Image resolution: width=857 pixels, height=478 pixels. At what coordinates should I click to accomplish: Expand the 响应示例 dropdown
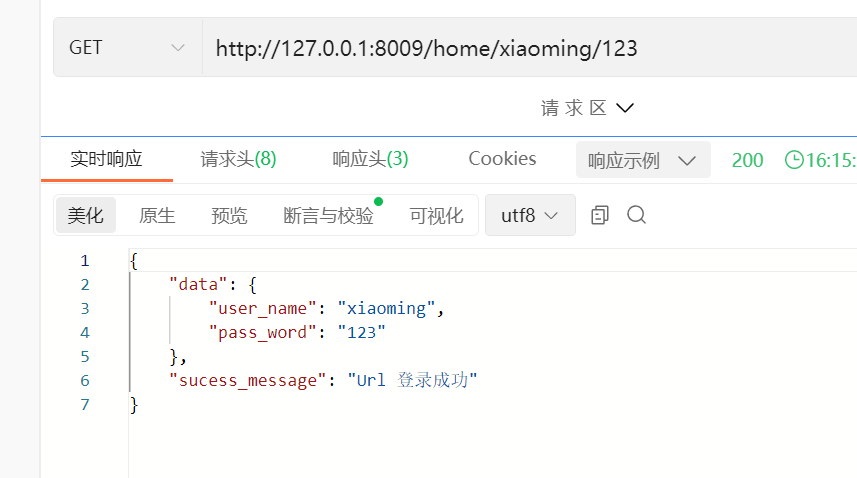643,160
